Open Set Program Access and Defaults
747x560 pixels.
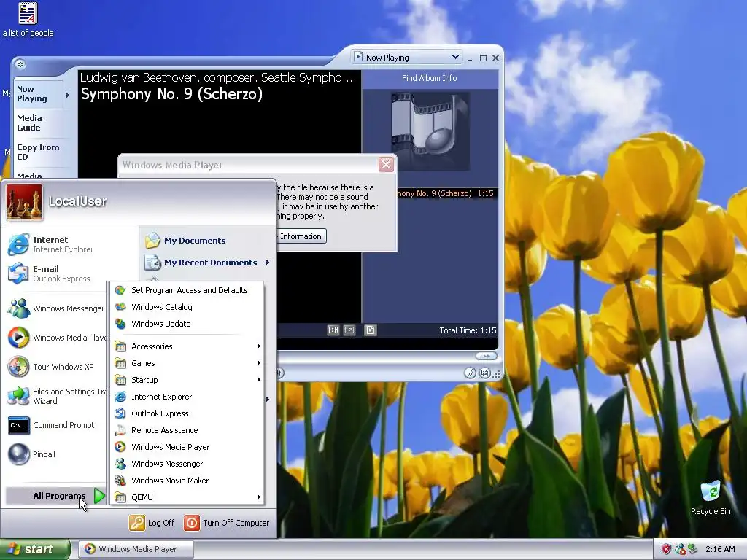click(x=187, y=290)
